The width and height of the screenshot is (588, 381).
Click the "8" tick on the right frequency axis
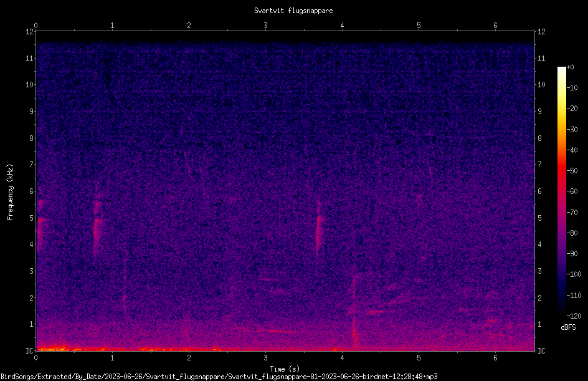pos(539,138)
